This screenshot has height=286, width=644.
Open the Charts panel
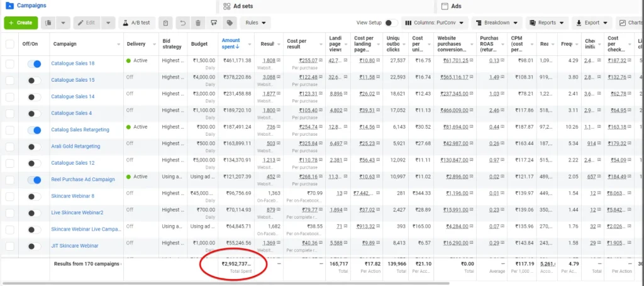pos(630,23)
